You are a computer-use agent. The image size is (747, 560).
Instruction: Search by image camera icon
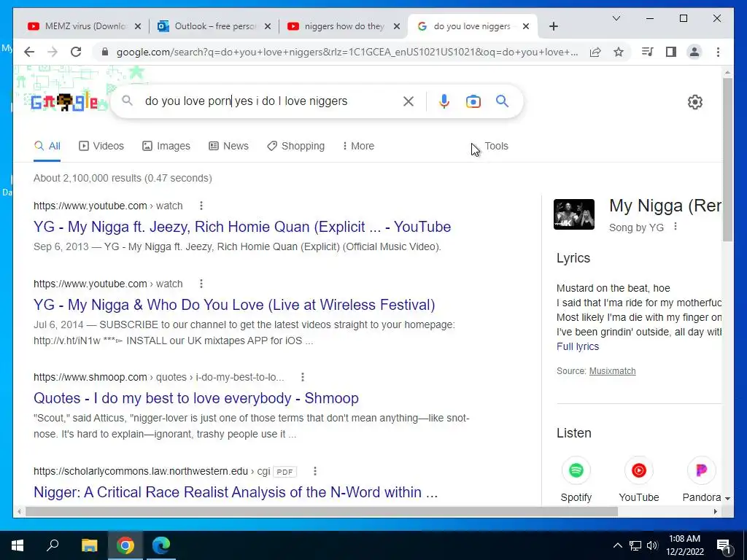(x=473, y=101)
